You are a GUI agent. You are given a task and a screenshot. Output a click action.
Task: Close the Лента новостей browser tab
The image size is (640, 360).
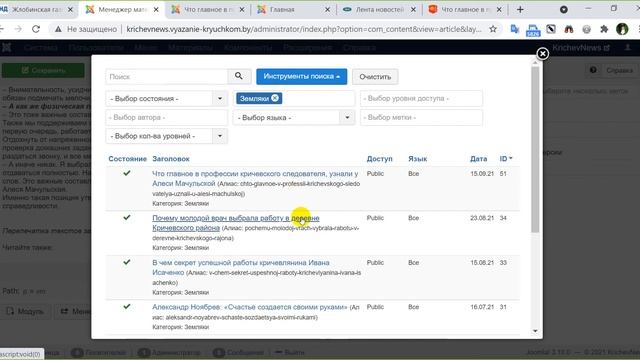(x=413, y=9)
